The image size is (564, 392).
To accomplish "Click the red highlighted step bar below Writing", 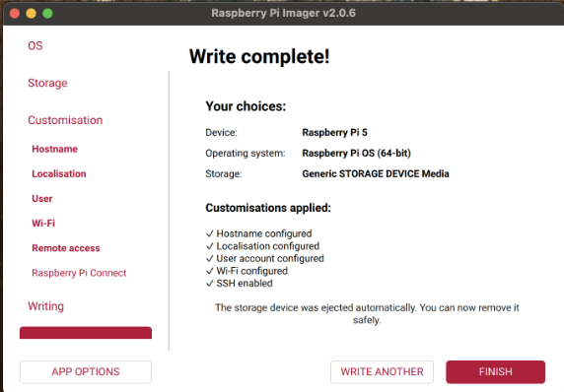I will click(x=86, y=333).
